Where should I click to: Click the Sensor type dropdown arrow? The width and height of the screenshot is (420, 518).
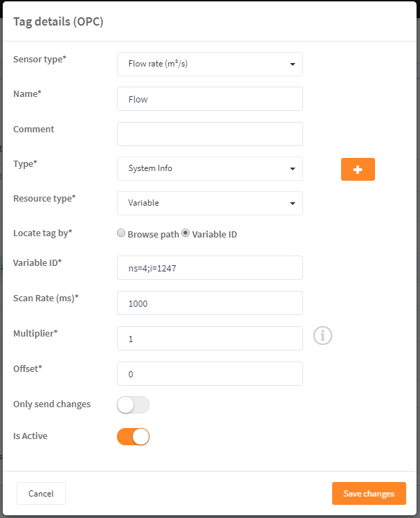tap(293, 64)
